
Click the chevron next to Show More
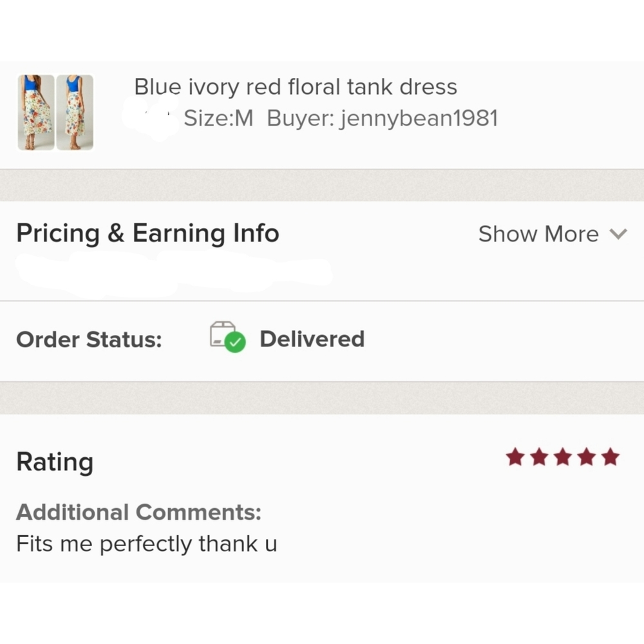tap(619, 234)
